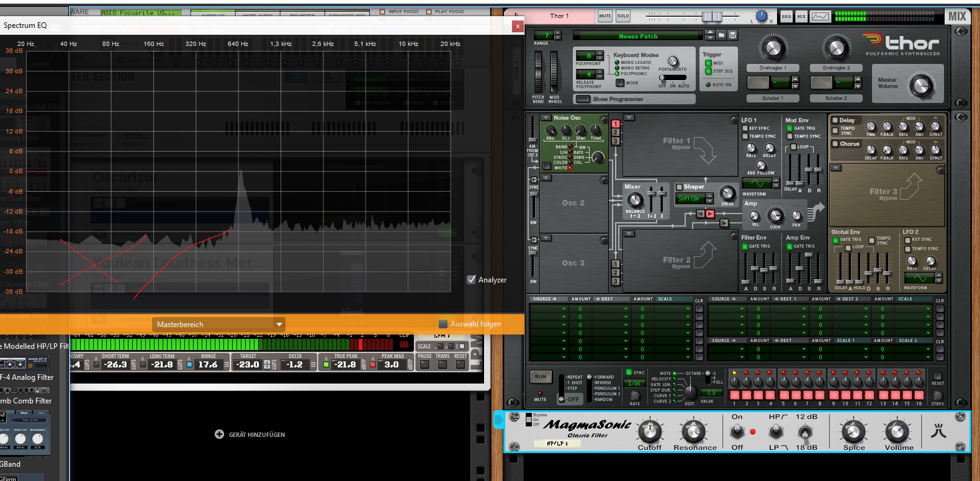The image size is (980, 481).
Task: Open the Filter 2 type dropdown arrow
Action: click(x=629, y=233)
